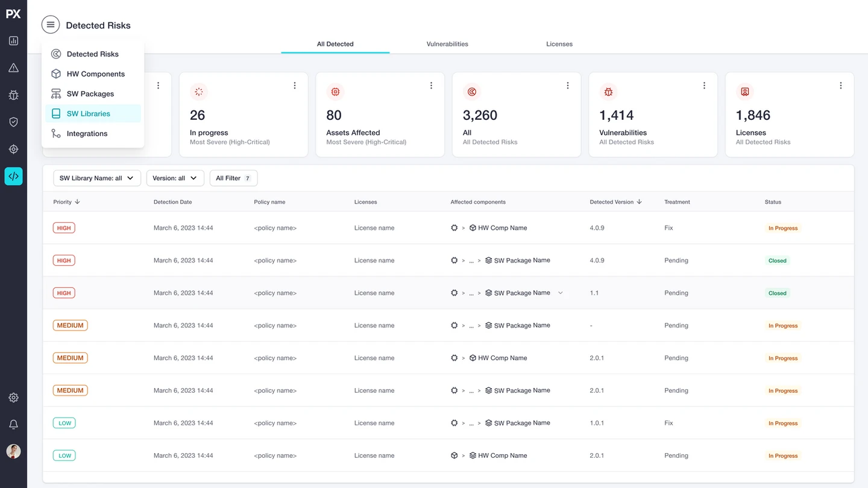Select HW Components menu entry

pyautogui.click(x=93, y=74)
